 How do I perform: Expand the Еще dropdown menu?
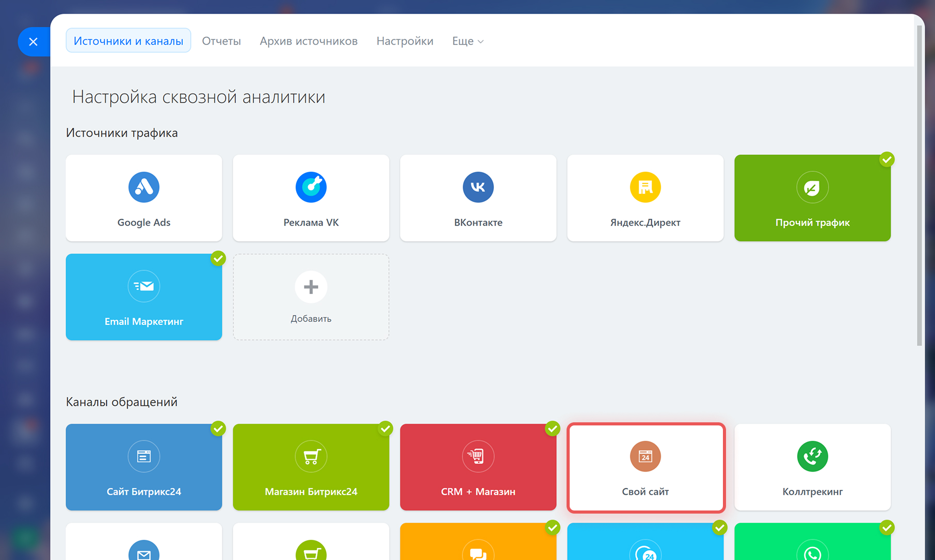(x=468, y=41)
